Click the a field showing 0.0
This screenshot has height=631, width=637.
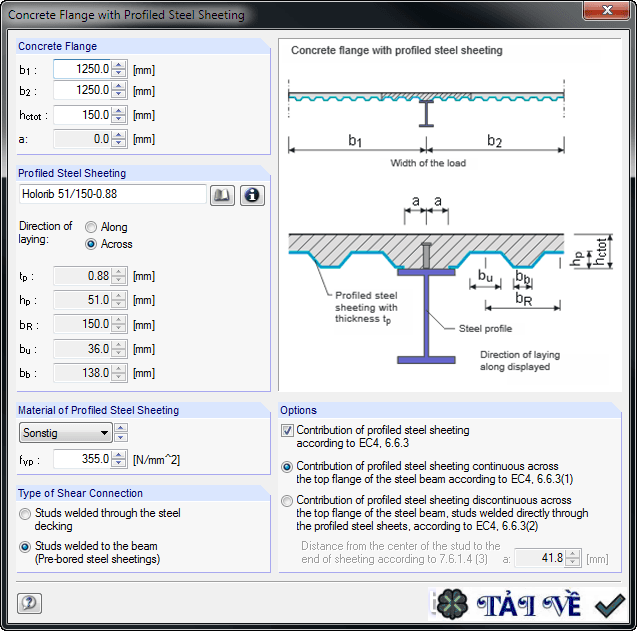[x=82, y=139]
